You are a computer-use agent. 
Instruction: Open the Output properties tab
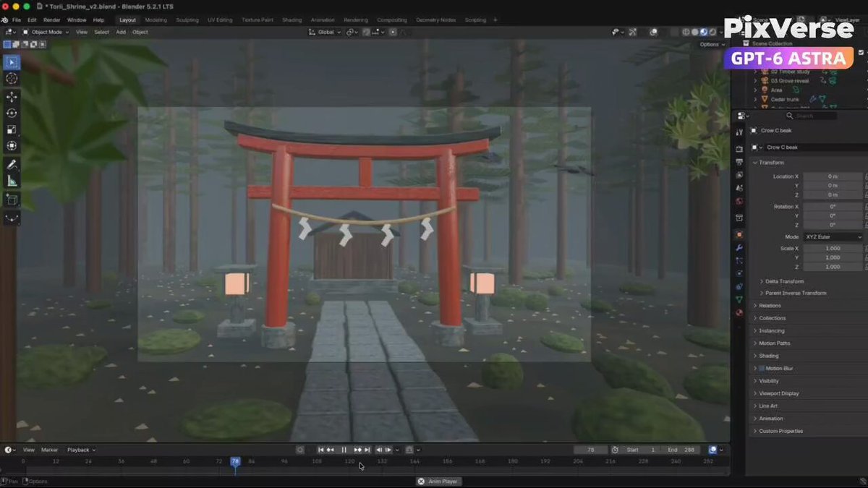tap(739, 162)
